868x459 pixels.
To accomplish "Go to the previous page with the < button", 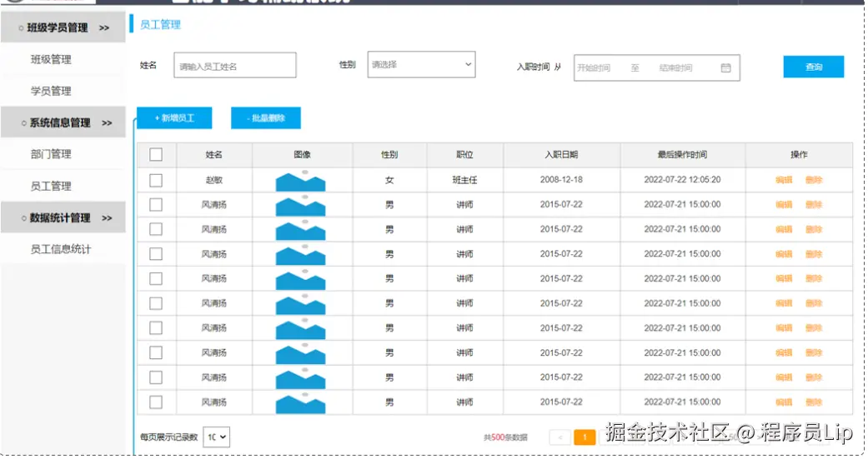I will (560, 437).
